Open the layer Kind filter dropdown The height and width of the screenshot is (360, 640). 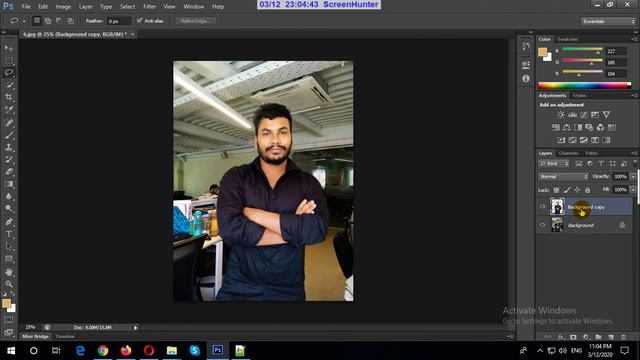[x=554, y=164]
